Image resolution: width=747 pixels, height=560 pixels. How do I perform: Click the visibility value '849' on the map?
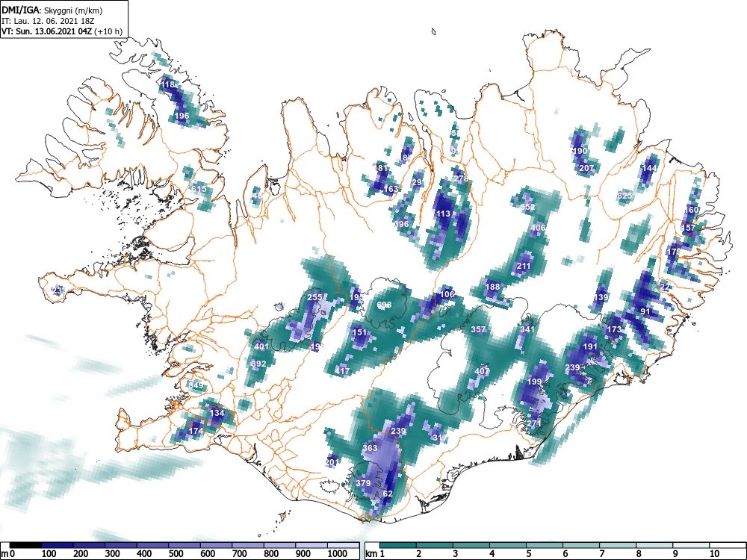coord(196,385)
